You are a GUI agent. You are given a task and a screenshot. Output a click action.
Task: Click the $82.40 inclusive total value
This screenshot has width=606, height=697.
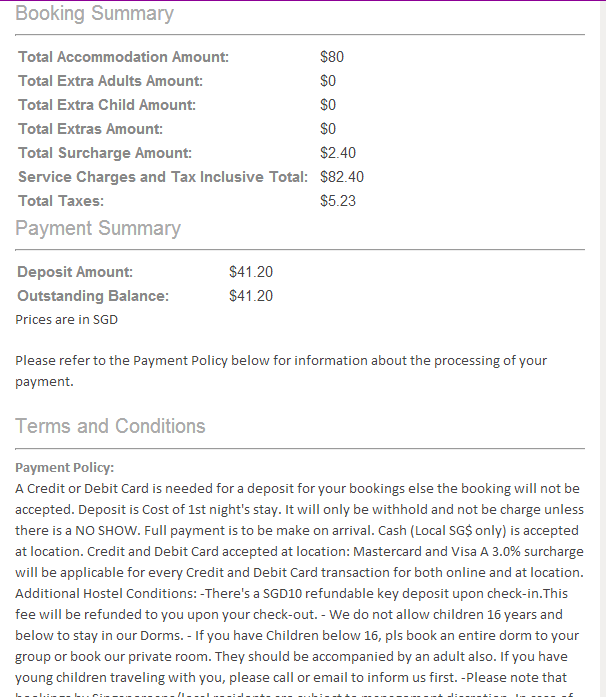(x=341, y=177)
